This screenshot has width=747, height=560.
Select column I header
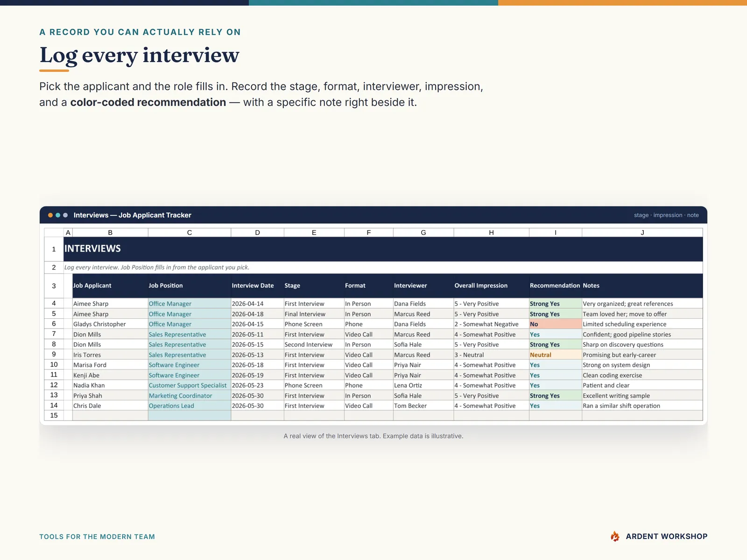(556, 232)
